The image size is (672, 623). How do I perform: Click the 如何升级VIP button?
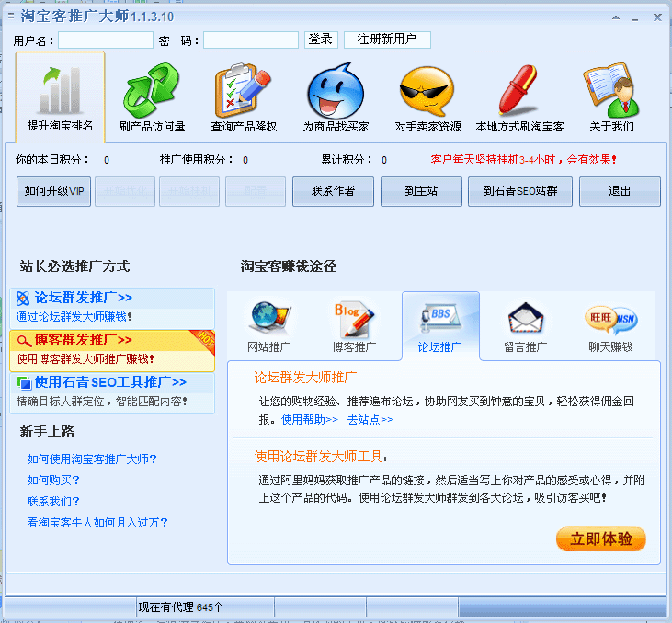54,191
